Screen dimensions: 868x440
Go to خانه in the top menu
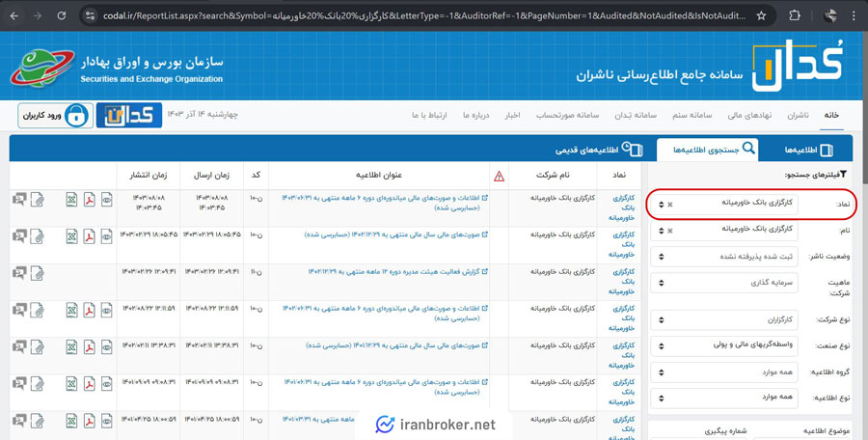(831, 115)
